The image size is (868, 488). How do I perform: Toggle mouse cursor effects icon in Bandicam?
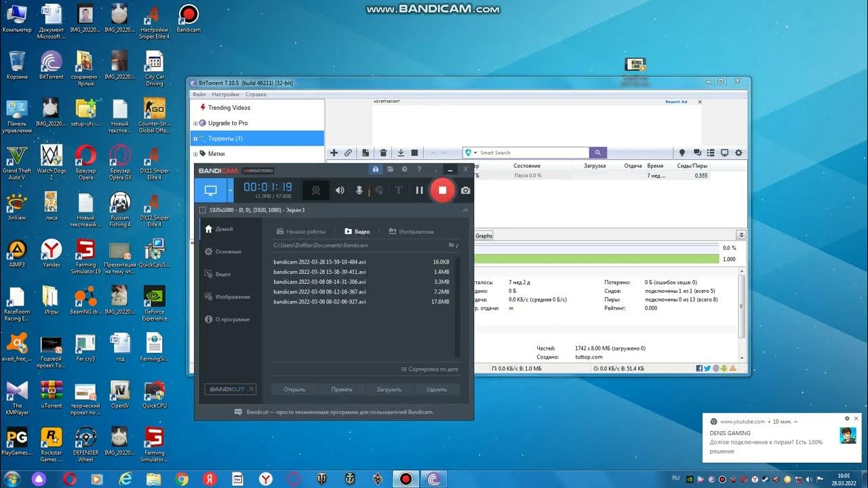coord(379,190)
